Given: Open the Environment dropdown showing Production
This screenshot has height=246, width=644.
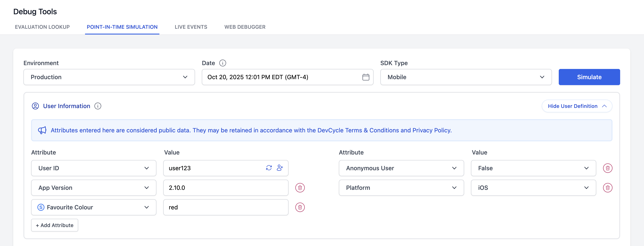Looking at the screenshot, I should (x=109, y=77).
